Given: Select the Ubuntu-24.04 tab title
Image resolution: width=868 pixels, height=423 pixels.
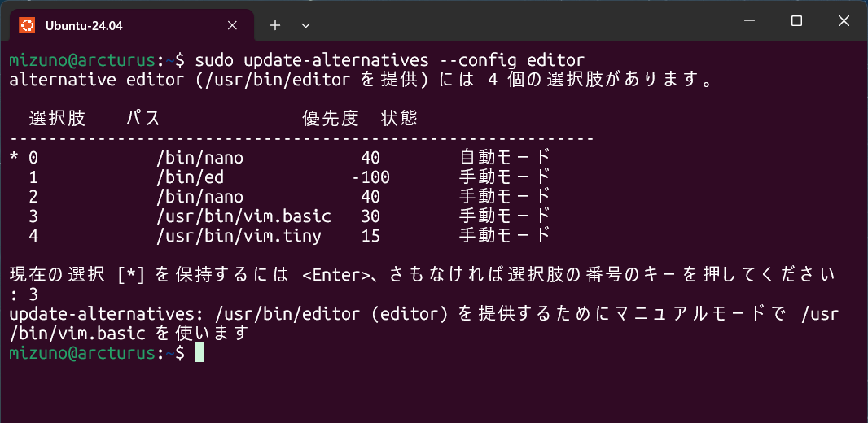Looking at the screenshot, I should click(84, 25).
